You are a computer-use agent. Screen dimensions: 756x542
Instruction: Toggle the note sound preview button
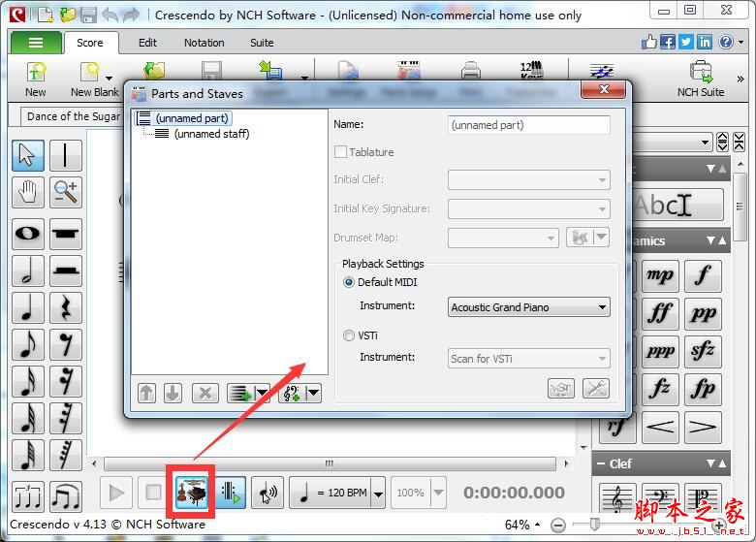[268, 493]
